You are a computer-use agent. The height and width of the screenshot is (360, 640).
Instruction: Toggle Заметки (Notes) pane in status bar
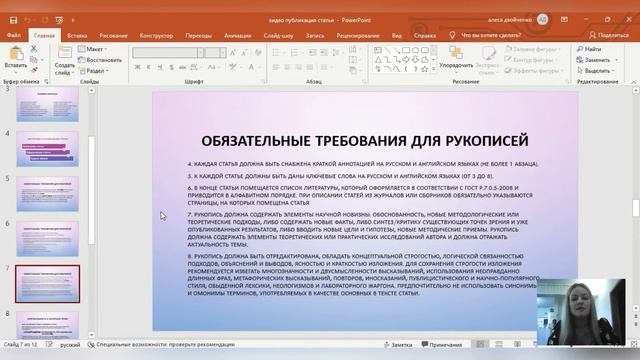398,345
